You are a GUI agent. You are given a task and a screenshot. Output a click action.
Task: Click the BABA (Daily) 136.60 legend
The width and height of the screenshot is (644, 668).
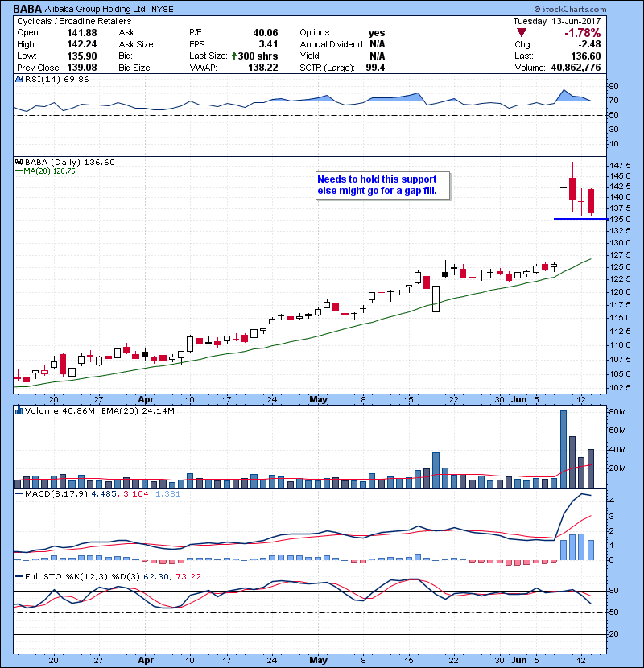click(x=70, y=162)
